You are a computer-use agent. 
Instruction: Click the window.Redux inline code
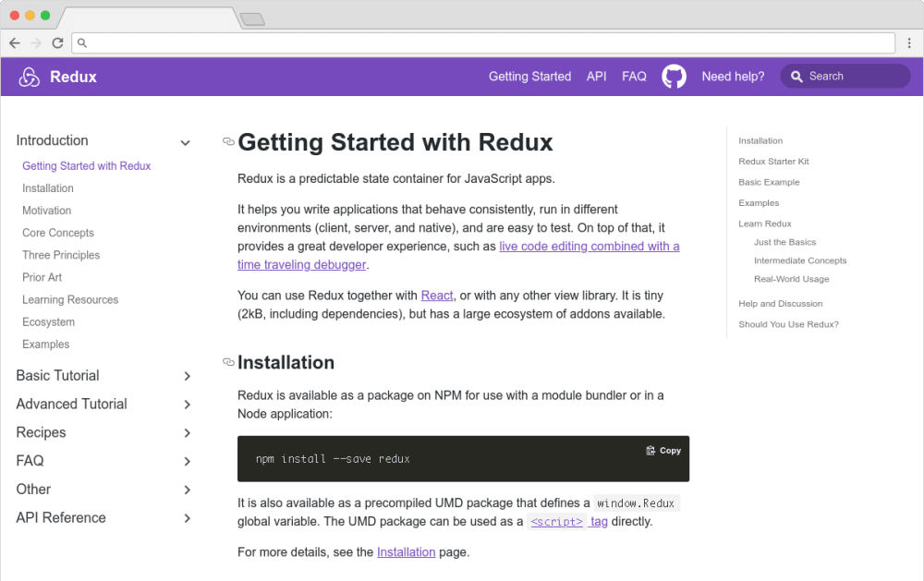click(636, 503)
